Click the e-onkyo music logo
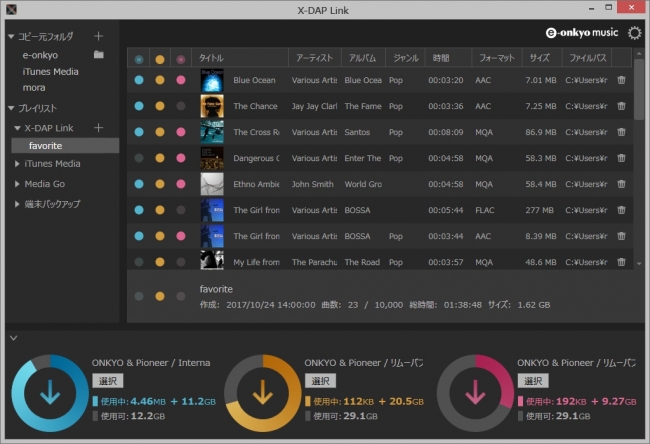The image size is (650, 444). pos(583,33)
